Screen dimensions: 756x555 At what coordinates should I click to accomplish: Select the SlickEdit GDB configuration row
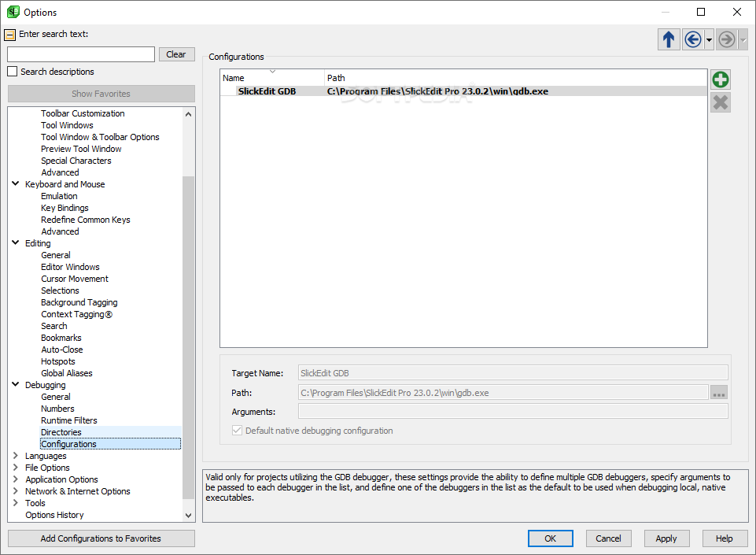[x=463, y=91]
